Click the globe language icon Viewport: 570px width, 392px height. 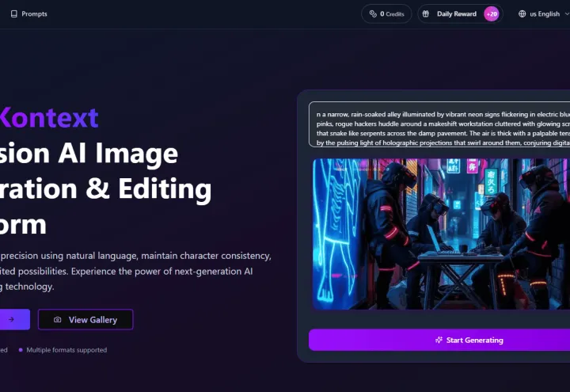pyautogui.click(x=522, y=13)
